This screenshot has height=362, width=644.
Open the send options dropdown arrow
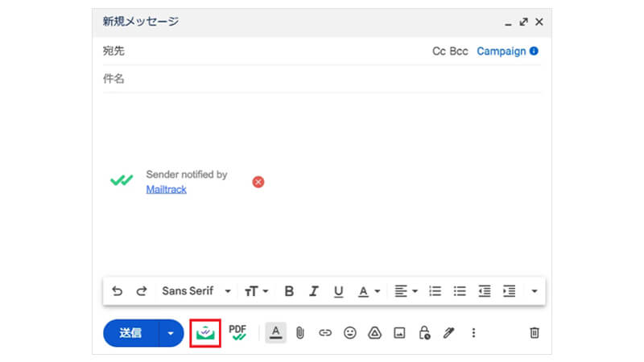tap(171, 333)
